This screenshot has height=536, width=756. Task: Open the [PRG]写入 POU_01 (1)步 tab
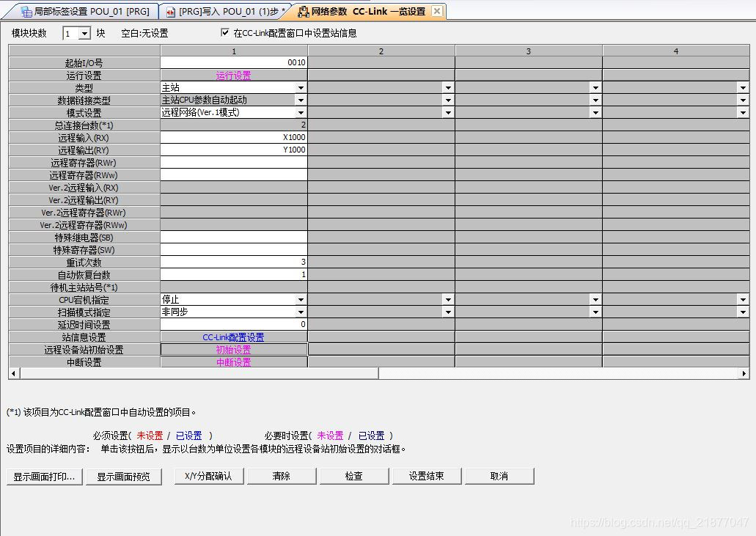223,11
